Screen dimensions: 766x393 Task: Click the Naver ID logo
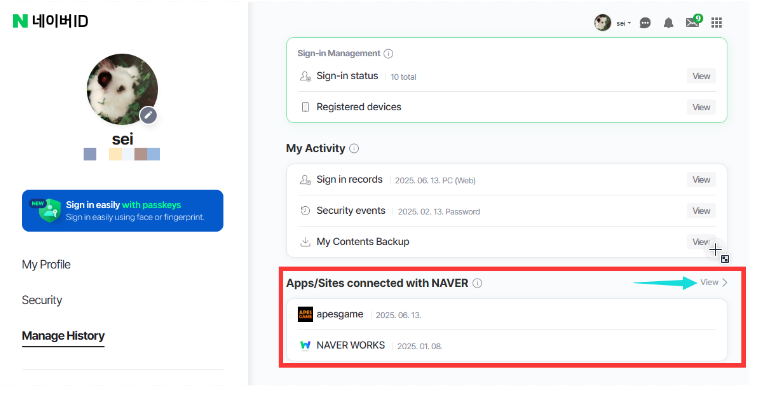tap(50, 21)
